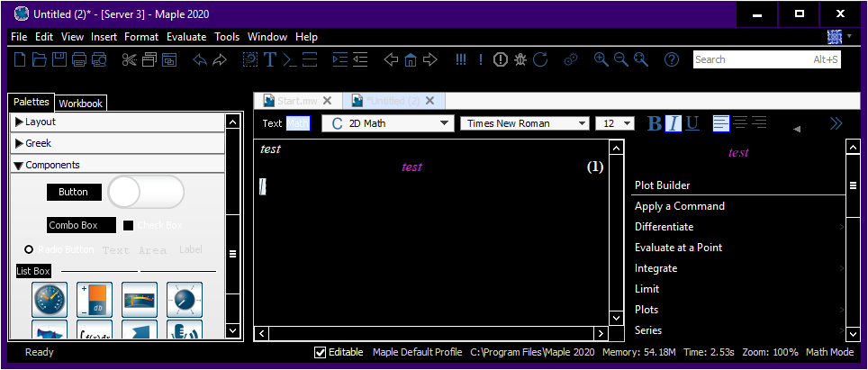Viewport: 868px width, 370px height.
Task: Cut the selection with the scissors icon
Action: [130, 59]
